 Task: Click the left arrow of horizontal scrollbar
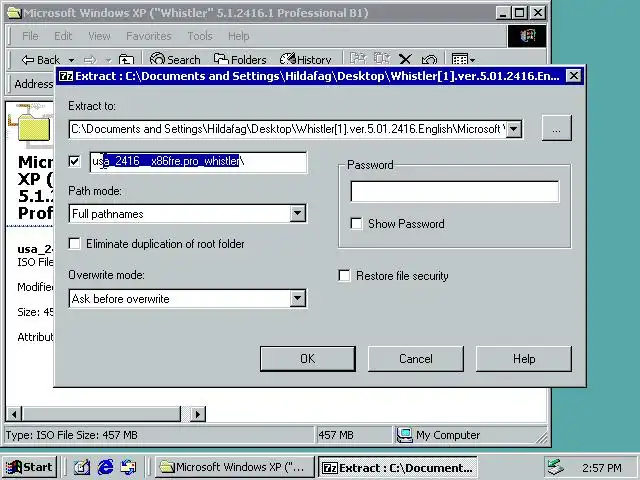tap(14, 414)
